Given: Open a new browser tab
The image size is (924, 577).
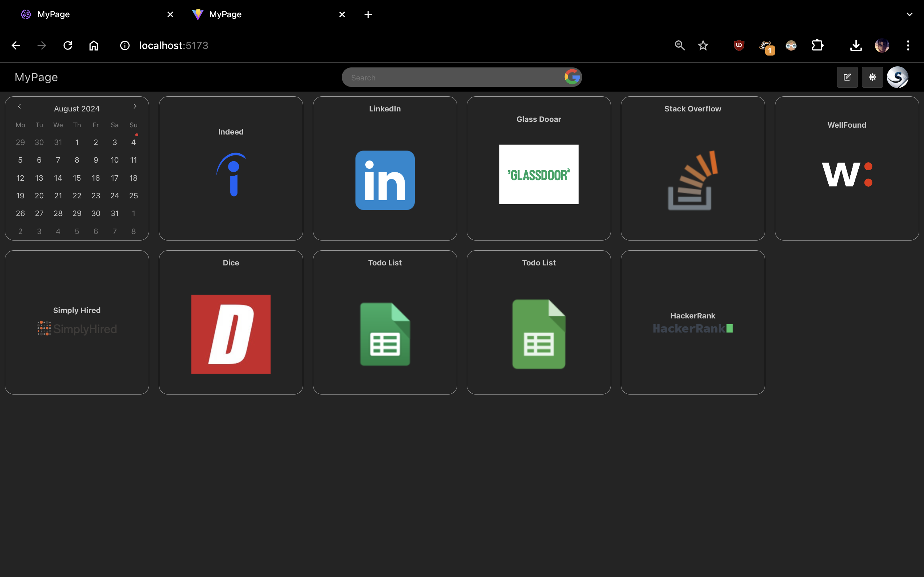Looking at the screenshot, I should [x=367, y=14].
